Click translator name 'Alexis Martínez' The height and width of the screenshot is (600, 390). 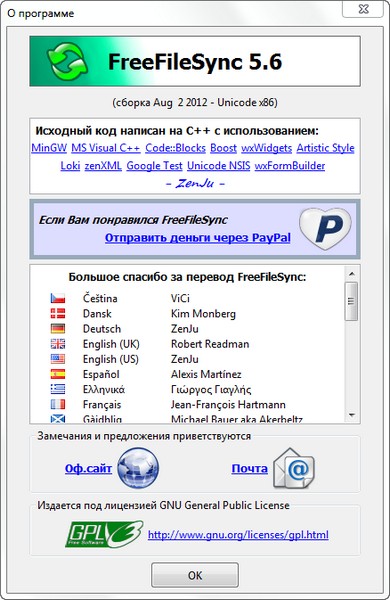point(206,374)
